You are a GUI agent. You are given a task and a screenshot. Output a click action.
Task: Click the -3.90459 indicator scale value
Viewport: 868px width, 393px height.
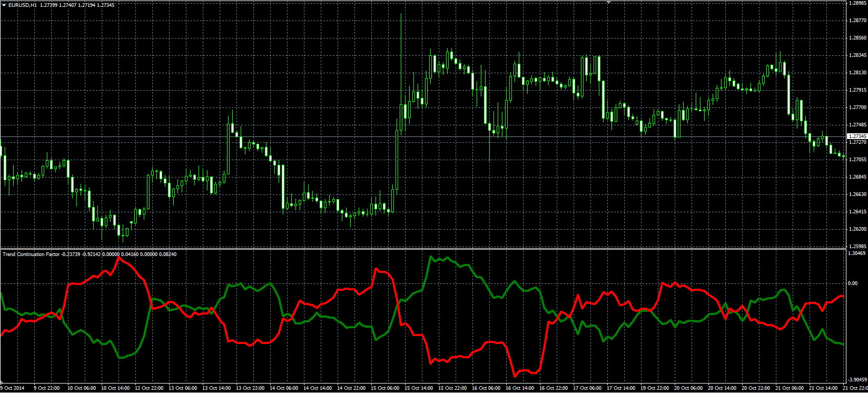click(x=857, y=379)
